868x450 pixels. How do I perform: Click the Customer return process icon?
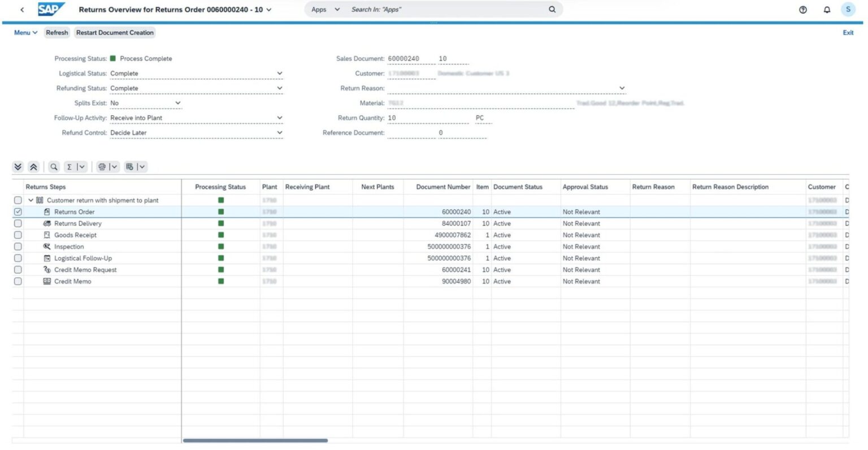40,200
